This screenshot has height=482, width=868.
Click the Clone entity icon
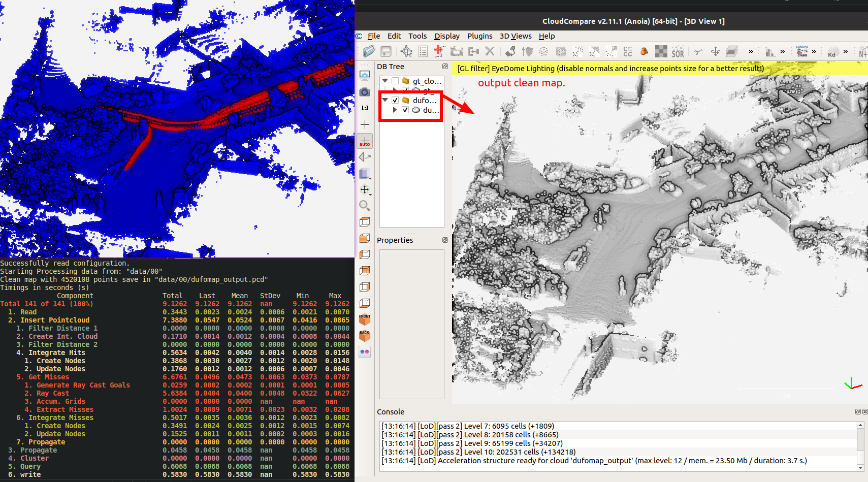click(x=457, y=51)
